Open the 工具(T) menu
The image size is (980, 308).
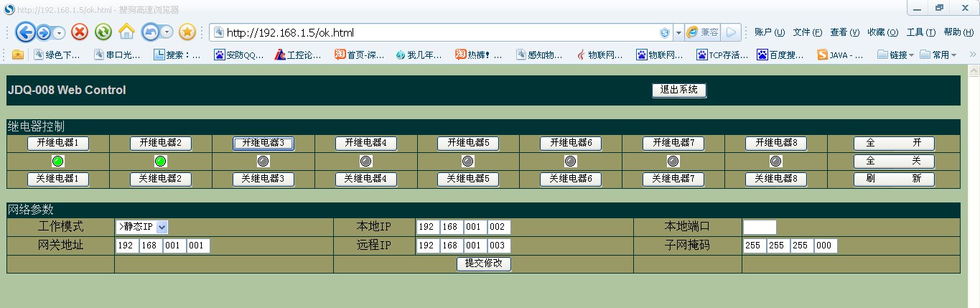coord(920,32)
